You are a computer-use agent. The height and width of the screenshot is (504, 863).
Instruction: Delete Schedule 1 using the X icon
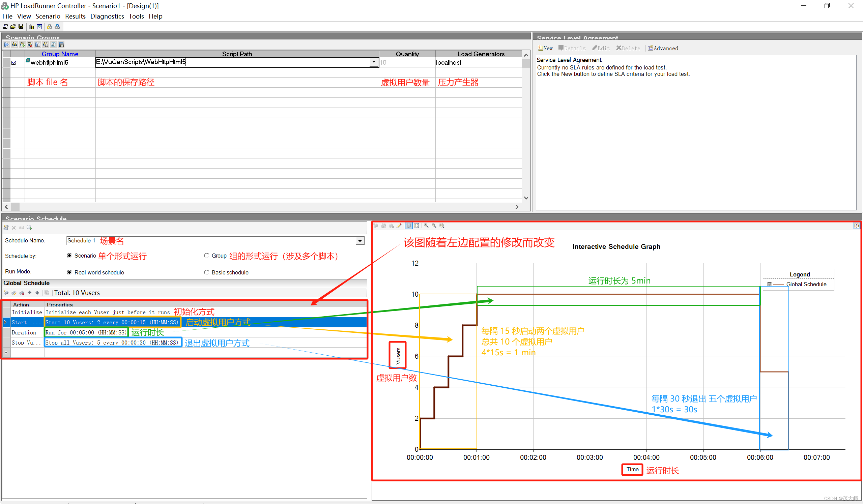pyautogui.click(x=14, y=227)
